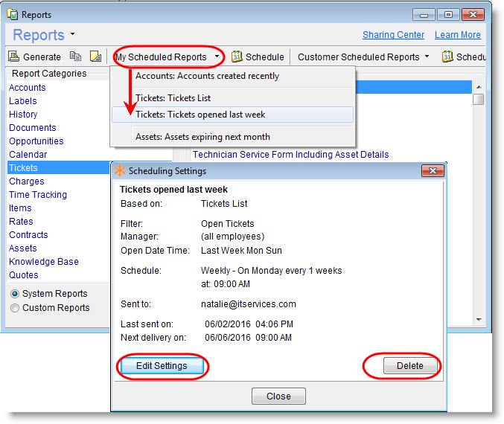Close the Scheduling Settings dialog with X
504x424 pixels.
coord(433,171)
